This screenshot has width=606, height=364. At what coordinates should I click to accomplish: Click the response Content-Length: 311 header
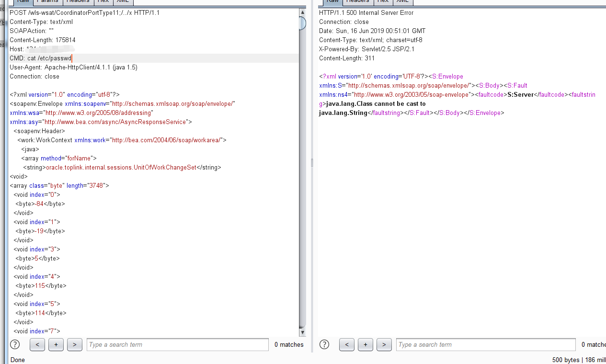(x=347, y=58)
